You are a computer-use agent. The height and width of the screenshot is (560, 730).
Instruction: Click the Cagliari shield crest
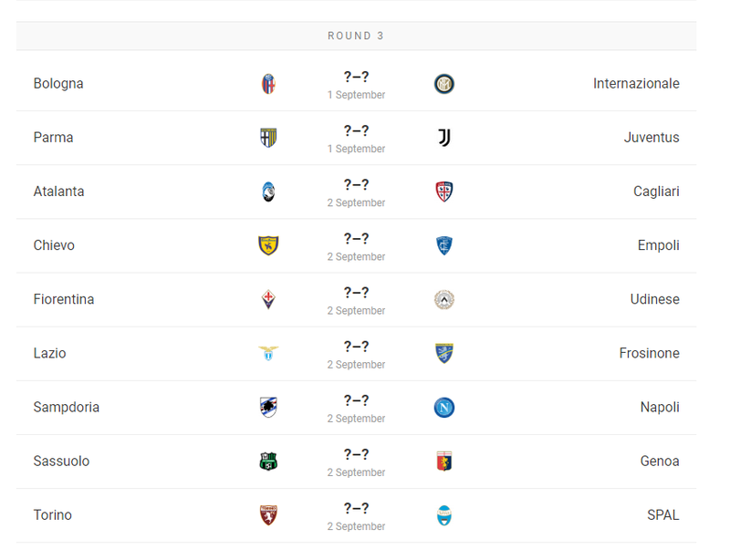click(x=444, y=192)
